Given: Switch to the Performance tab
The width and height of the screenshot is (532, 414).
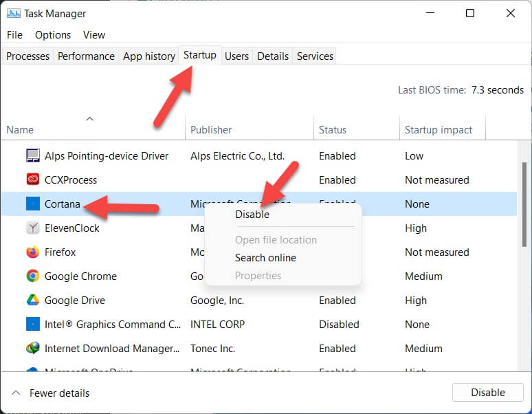Looking at the screenshot, I should click(85, 56).
